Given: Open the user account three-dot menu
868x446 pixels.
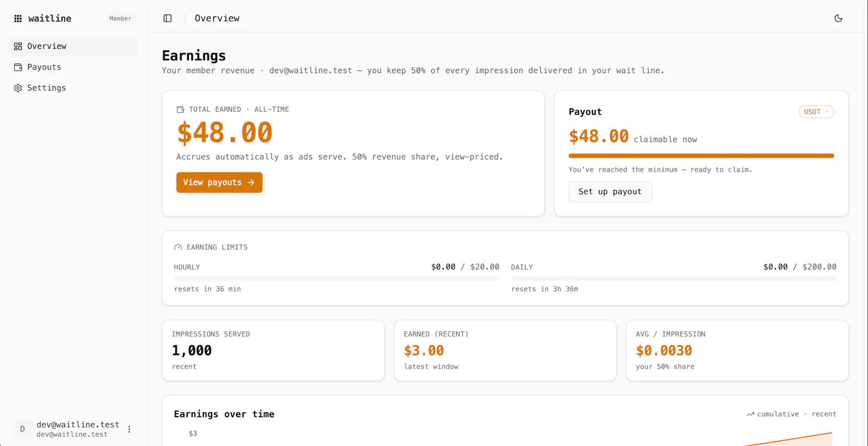Looking at the screenshot, I should pyautogui.click(x=129, y=429).
